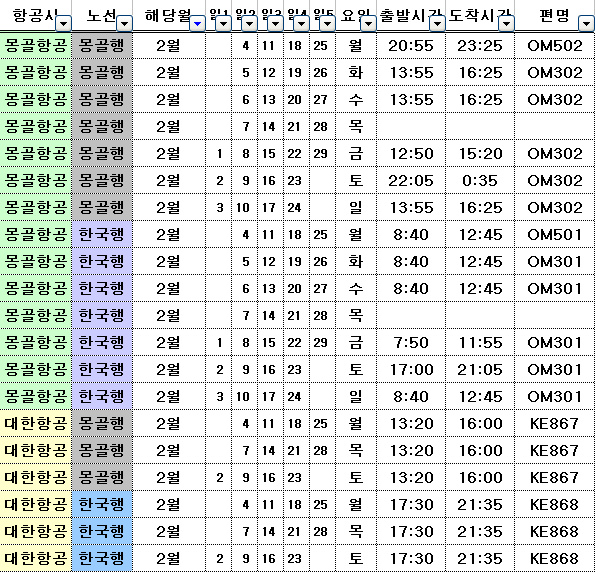Open the 일3 column filter dropdown
Viewport: 595px width, 572px height.
tap(275, 24)
